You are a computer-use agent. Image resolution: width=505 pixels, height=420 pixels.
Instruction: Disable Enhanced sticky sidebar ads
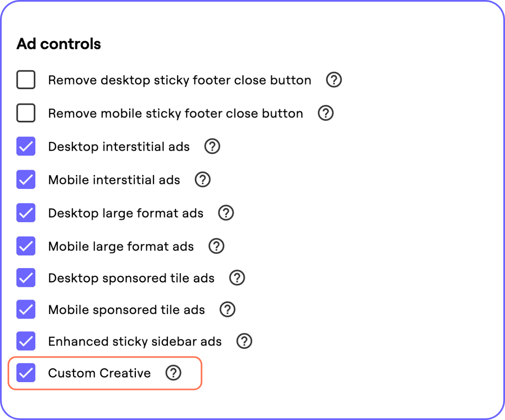pyautogui.click(x=26, y=341)
